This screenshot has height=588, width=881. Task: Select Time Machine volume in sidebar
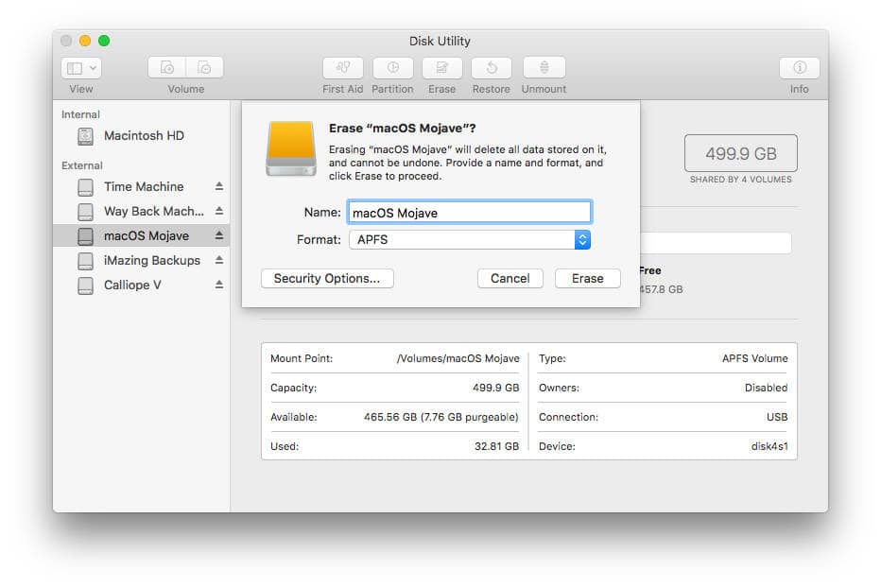pos(142,186)
